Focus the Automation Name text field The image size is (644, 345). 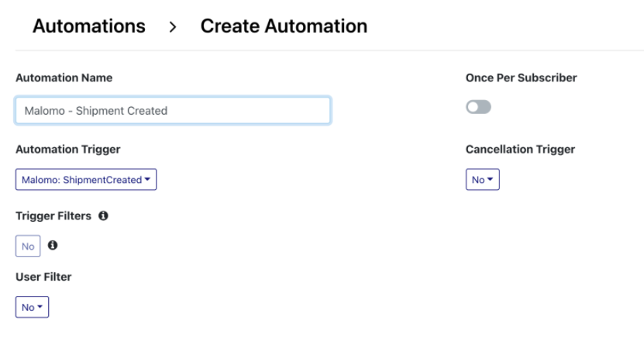[173, 111]
